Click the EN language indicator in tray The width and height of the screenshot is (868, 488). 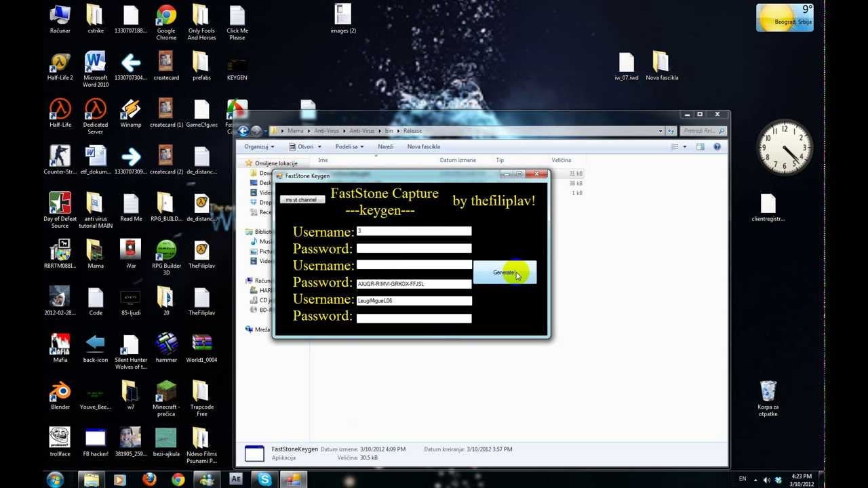coord(743,479)
